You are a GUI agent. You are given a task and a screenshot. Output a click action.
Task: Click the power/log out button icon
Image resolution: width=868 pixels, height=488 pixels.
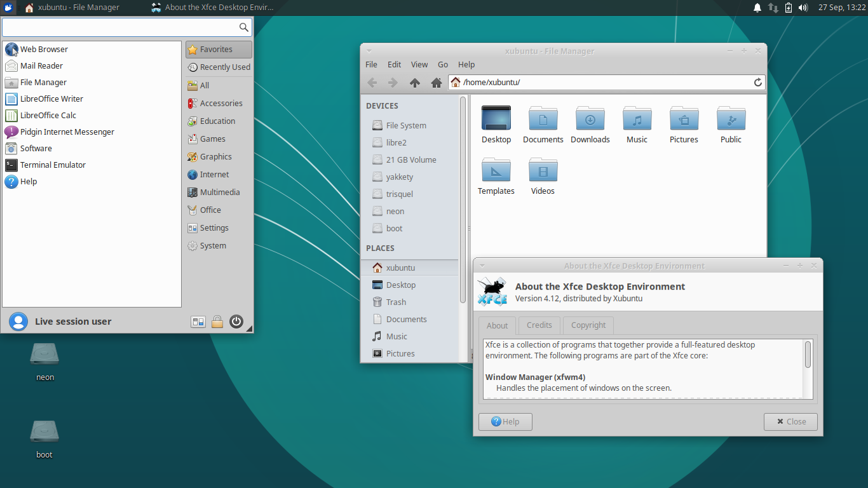(236, 322)
